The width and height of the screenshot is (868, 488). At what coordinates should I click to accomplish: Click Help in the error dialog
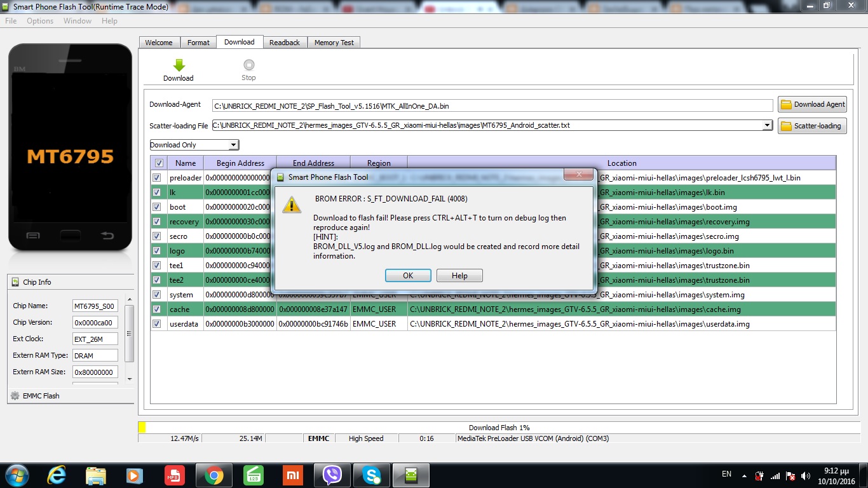tap(459, 275)
